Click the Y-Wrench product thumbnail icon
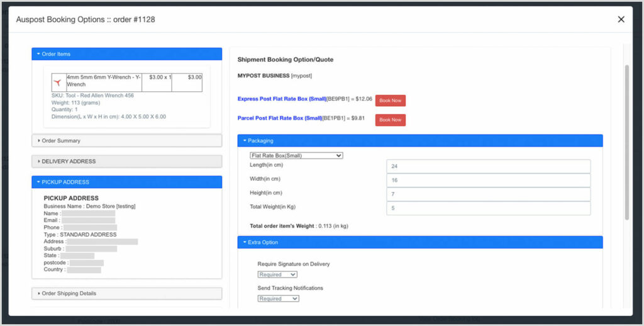This screenshot has width=644, height=326. (58, 82)
